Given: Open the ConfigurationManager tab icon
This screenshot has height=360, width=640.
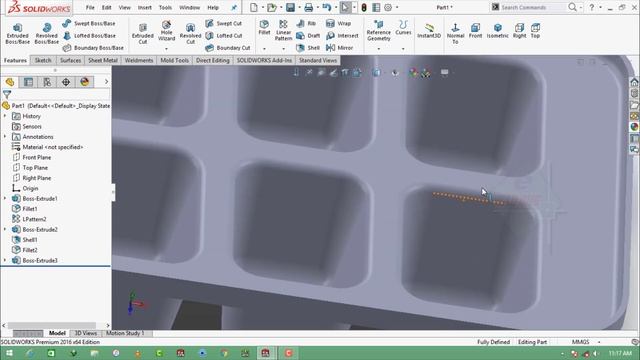Looking at the screenshot, I should tap(47, 82).
